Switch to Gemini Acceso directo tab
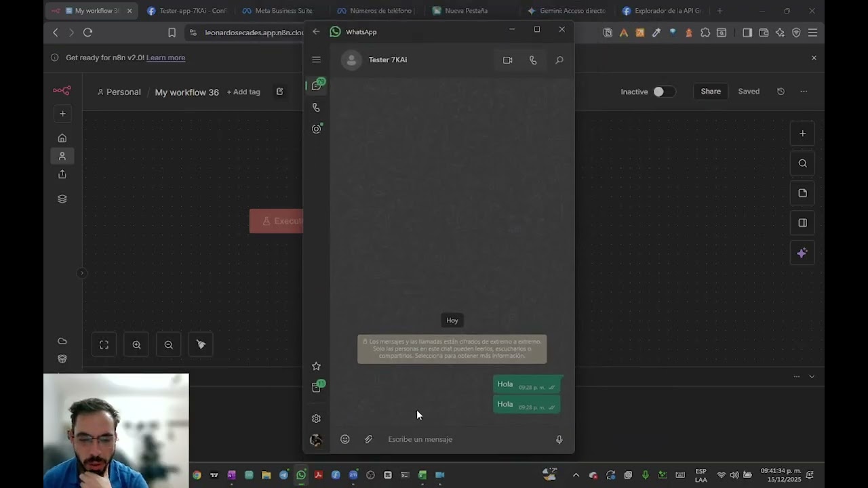The image size is (868, 488). click(568, 11)
